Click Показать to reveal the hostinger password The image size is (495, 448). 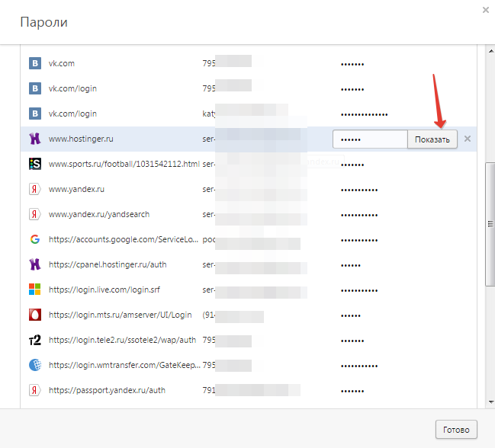pos(432,139)
